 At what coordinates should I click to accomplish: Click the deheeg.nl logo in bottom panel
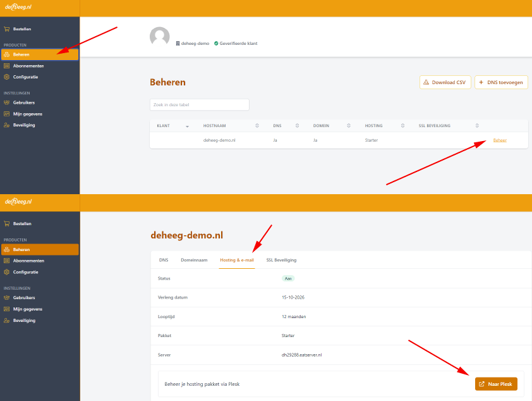(18, 201)
